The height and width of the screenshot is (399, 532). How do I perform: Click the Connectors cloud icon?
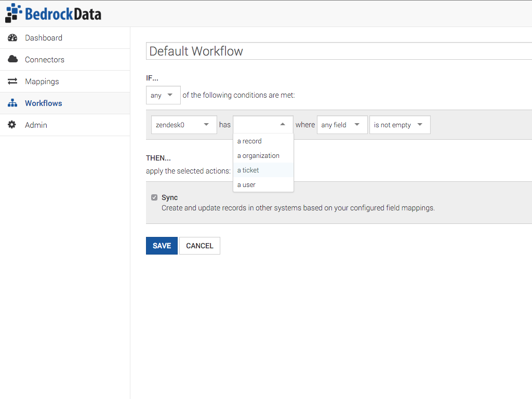tap(12, 60)
